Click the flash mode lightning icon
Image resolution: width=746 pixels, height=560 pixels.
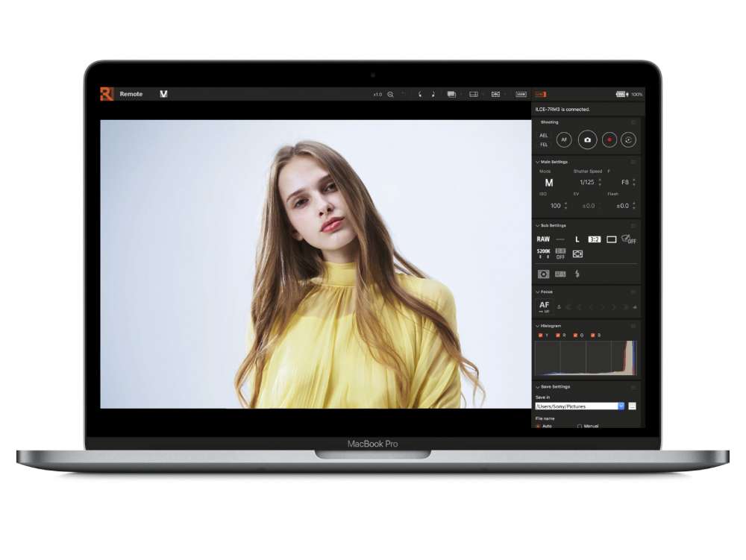(577, 274)
